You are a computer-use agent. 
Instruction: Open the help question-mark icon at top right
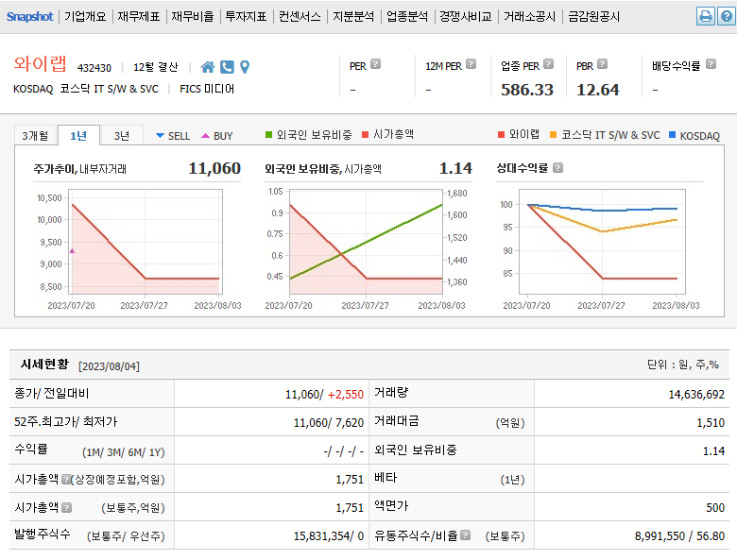coord(727,16)
